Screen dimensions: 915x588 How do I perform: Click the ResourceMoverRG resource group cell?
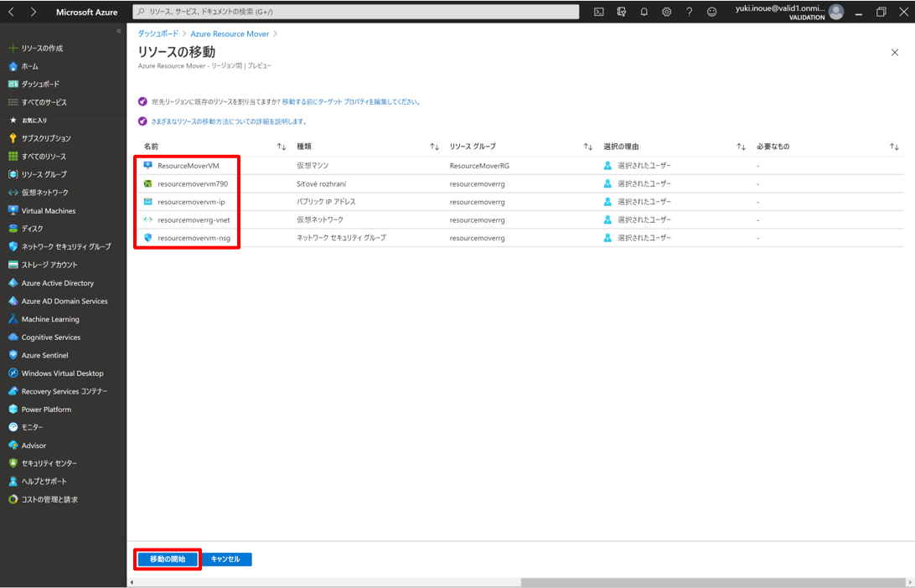(x=479, y=166)
